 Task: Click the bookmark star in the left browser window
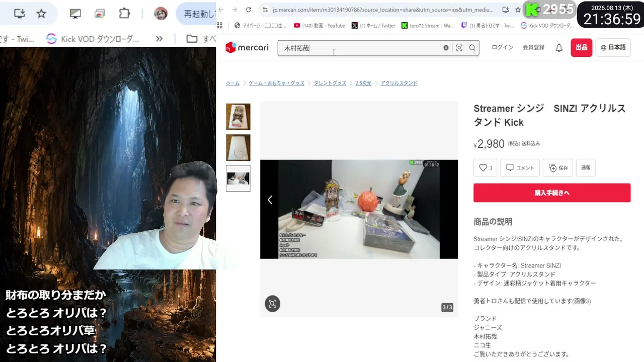42,14
